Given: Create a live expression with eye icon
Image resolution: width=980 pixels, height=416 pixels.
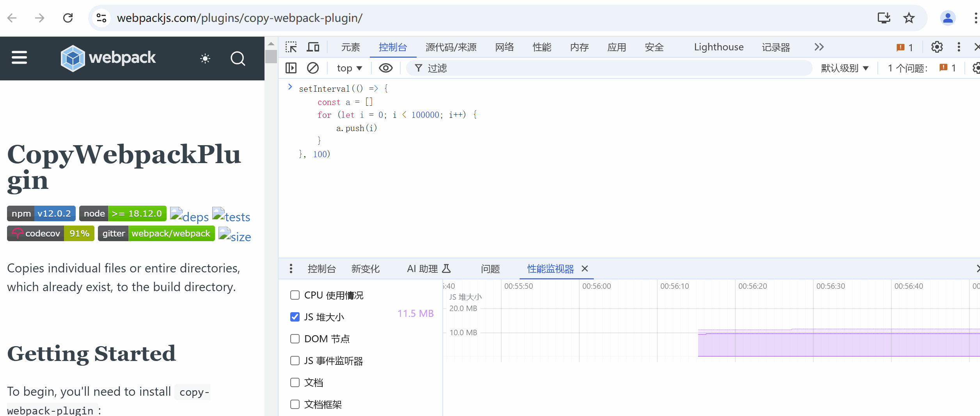Looking at the screenshot, I should coord(386,68).
